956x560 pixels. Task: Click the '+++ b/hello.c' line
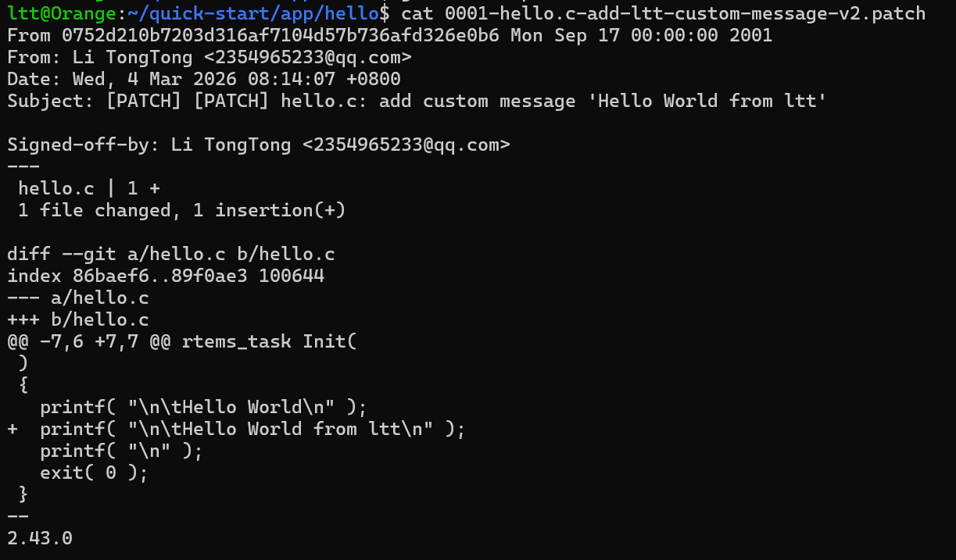pos(78,319)
